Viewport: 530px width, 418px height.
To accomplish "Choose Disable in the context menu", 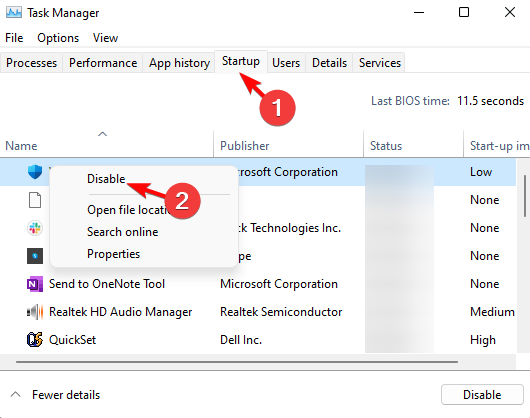I will click(106, 179).
